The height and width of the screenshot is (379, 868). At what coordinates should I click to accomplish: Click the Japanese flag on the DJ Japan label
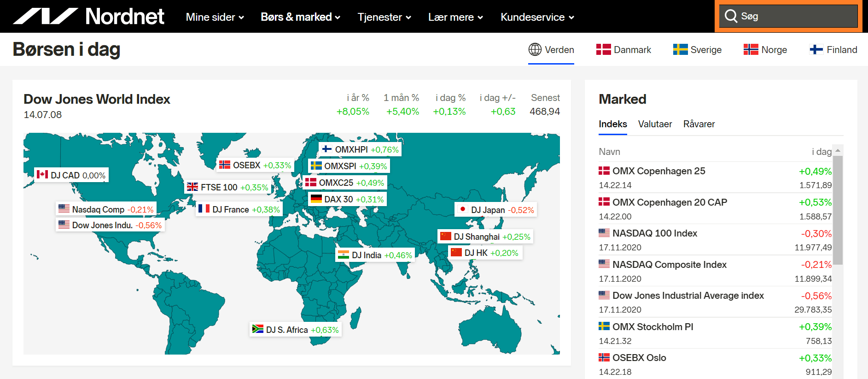[x=463, y=209]
